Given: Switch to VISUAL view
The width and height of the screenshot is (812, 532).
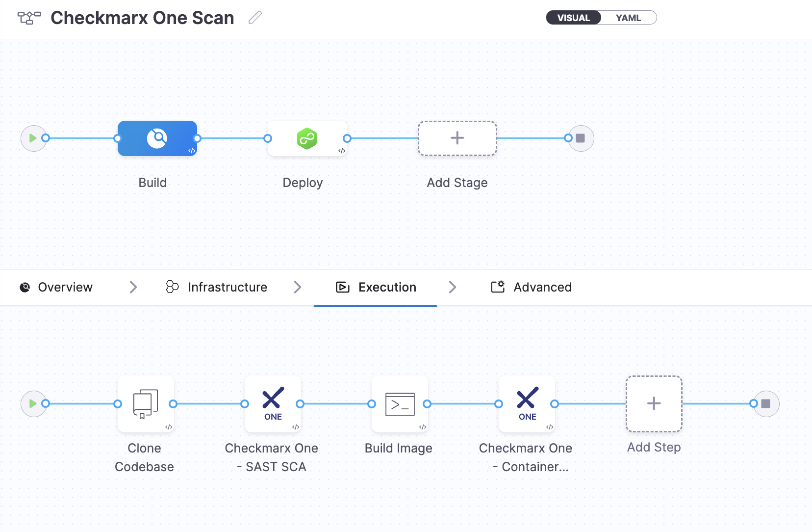Looking at the screenshot, I should click(574, 18).
